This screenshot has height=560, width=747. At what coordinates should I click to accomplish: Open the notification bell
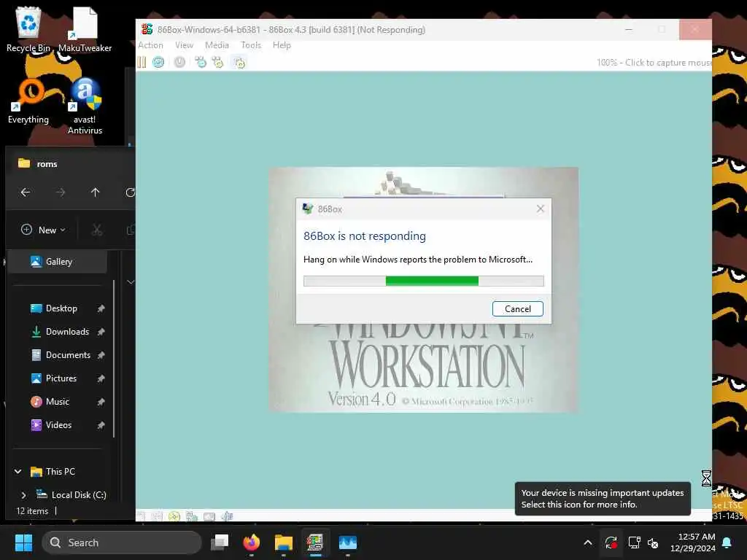pyautogui.click(x=727, y=542)
